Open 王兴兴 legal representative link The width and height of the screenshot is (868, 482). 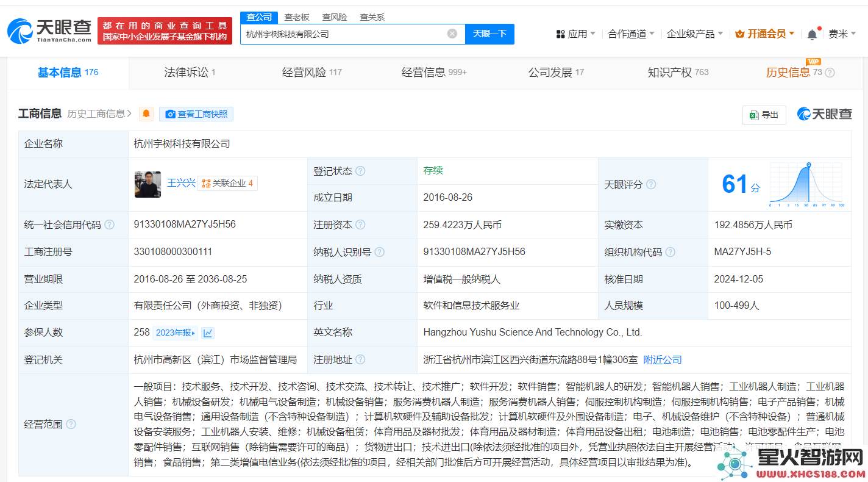[x=181, y=183]
